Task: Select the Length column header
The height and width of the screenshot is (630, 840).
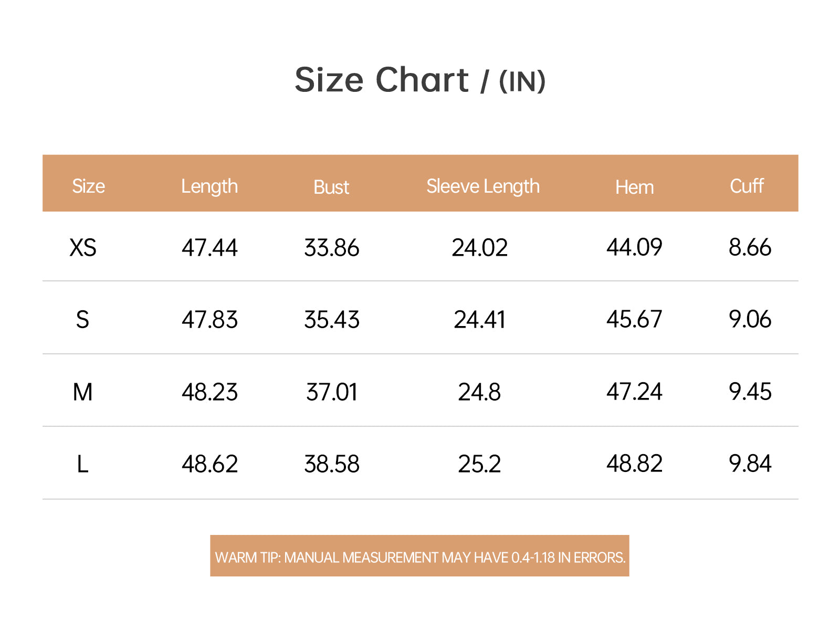Action: pos(209,187)
